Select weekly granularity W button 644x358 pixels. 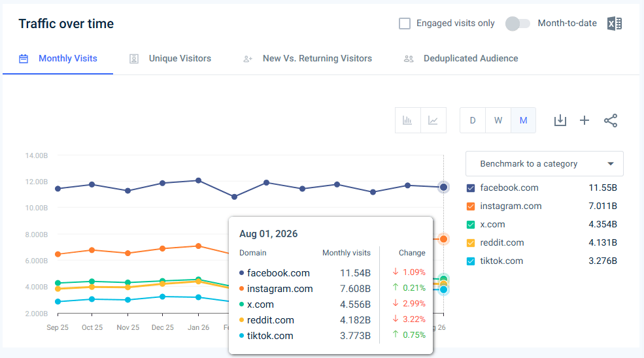(x=498, y=120)
